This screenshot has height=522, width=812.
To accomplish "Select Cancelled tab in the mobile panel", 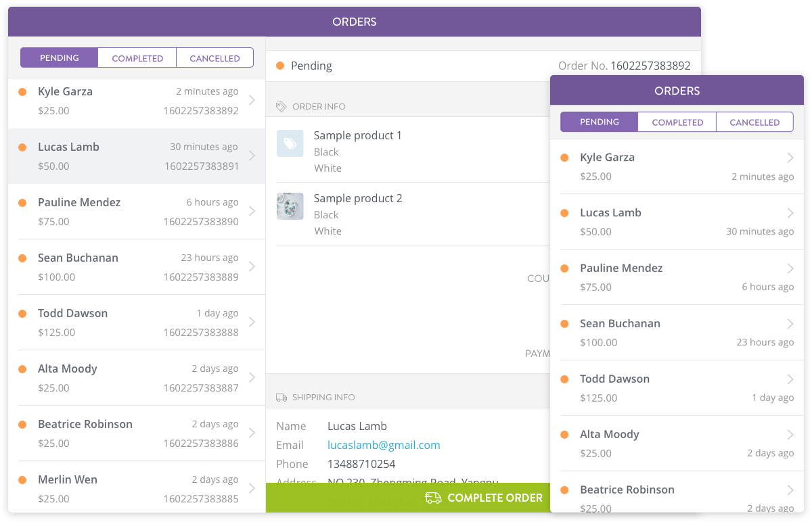I will pos(754,122).
